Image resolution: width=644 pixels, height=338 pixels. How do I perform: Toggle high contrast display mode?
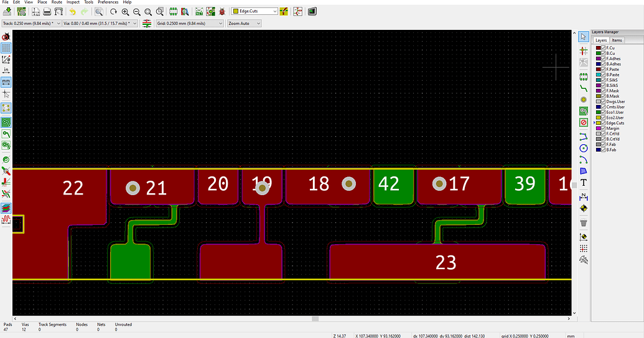(6, 208)
